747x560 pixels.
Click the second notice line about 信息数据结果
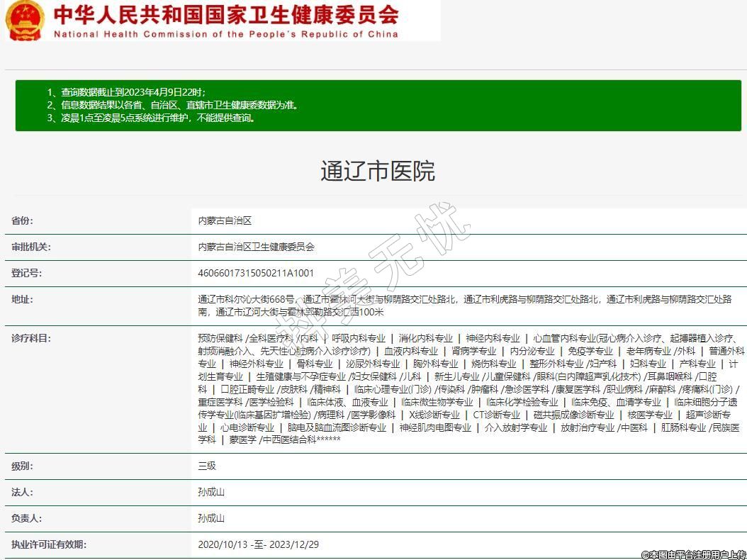pyautogui.click(x=172, y=105)
